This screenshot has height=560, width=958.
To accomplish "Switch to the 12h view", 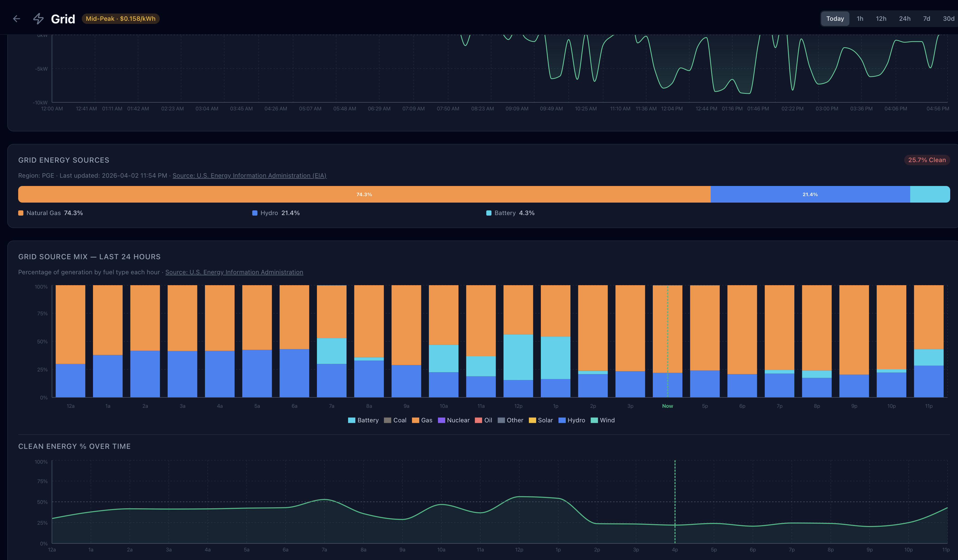I will [881, 18].
